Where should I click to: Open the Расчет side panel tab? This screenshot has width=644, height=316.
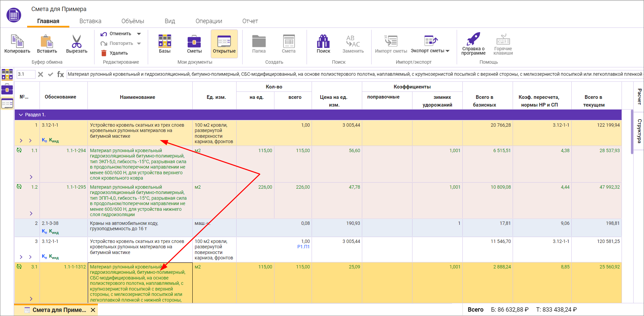[639, 97]
